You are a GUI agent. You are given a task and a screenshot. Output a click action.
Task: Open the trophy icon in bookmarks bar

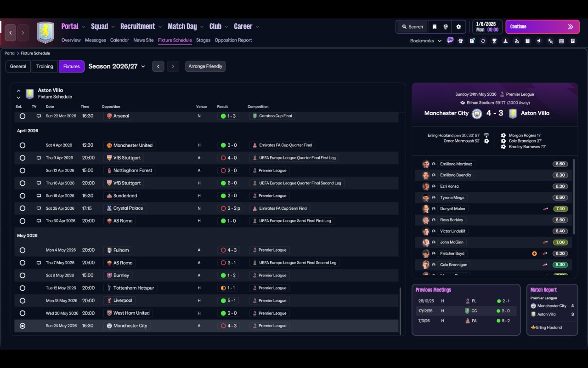(494, 41)
